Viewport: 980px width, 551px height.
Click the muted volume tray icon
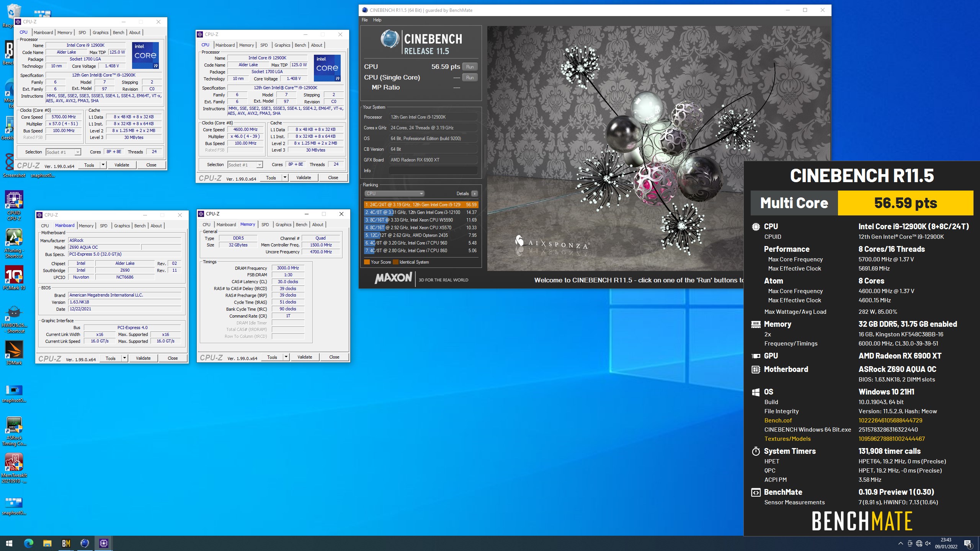(x=928, y=543)
